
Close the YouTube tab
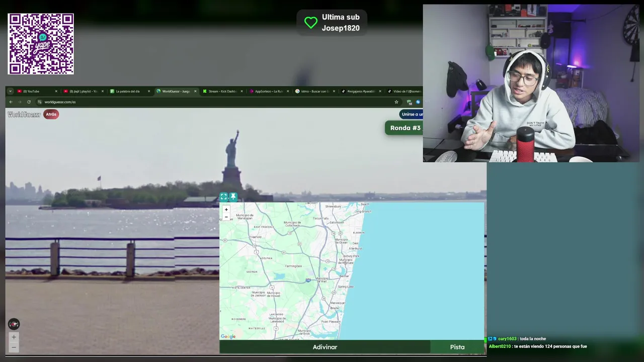(x=56, y=92)
